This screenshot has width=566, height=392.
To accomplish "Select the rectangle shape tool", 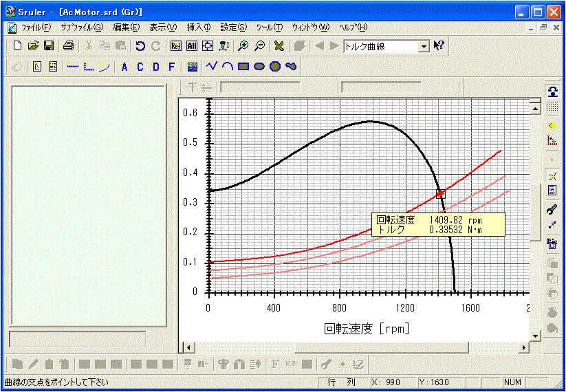I will coord(243,67).
